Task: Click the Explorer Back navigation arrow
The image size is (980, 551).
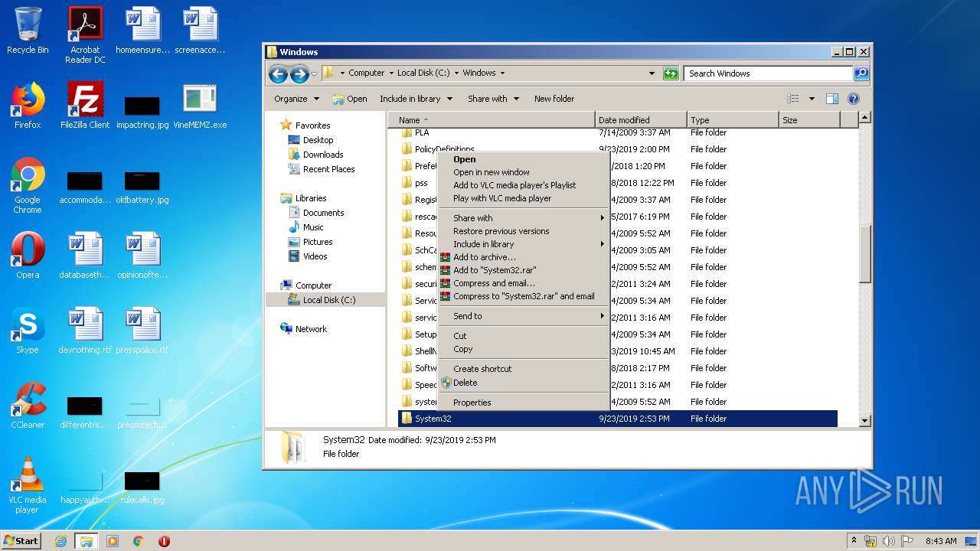Action: pyautogui.click(x=278, y=73)
